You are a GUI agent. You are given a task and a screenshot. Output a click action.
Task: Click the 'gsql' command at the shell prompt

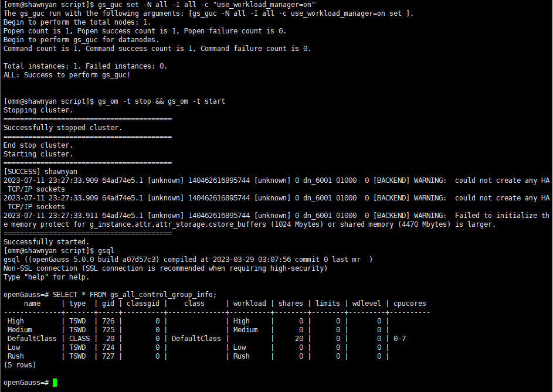106,251
